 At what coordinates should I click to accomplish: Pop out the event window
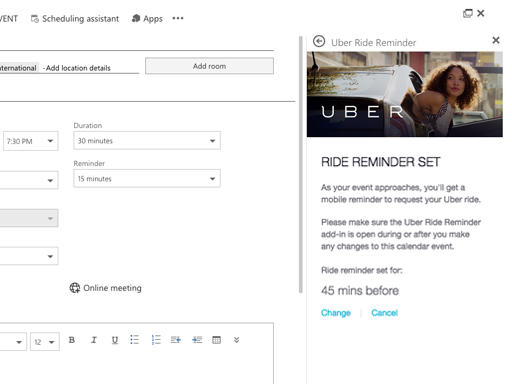coord(468,13)
